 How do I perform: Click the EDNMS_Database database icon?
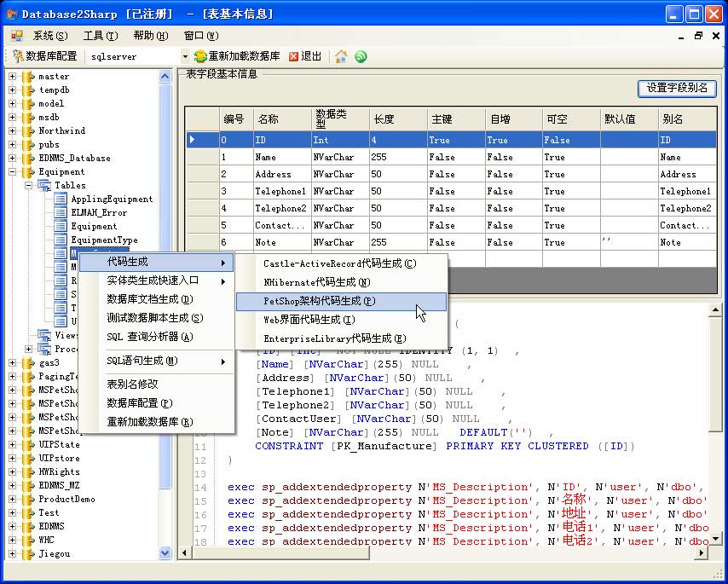(x=29, y=159)
